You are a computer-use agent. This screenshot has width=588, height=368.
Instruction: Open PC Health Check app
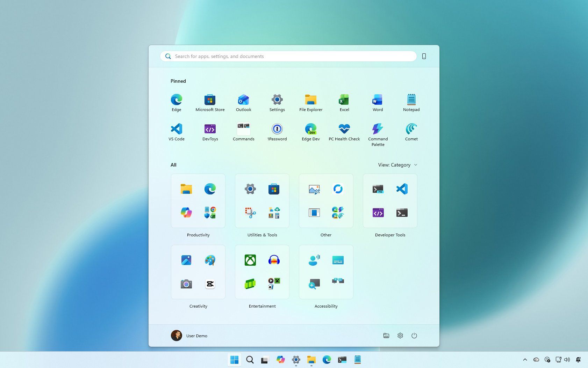click(x=344, y=132)
